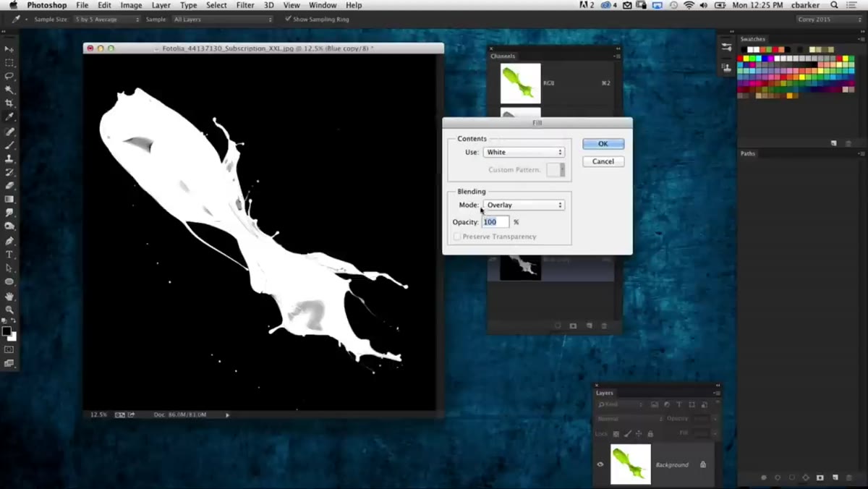Open Swatches panel flyout menu

point(860,39)
